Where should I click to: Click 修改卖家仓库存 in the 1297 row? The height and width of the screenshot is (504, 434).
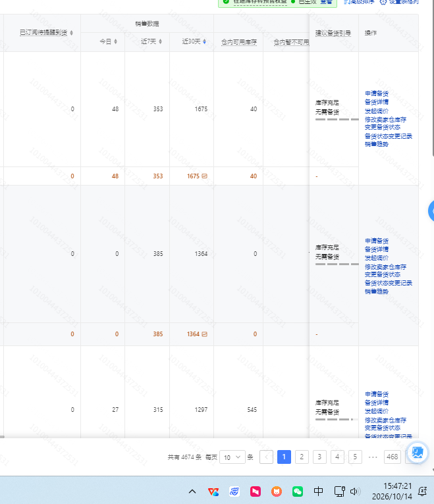[x=385, y=420]
